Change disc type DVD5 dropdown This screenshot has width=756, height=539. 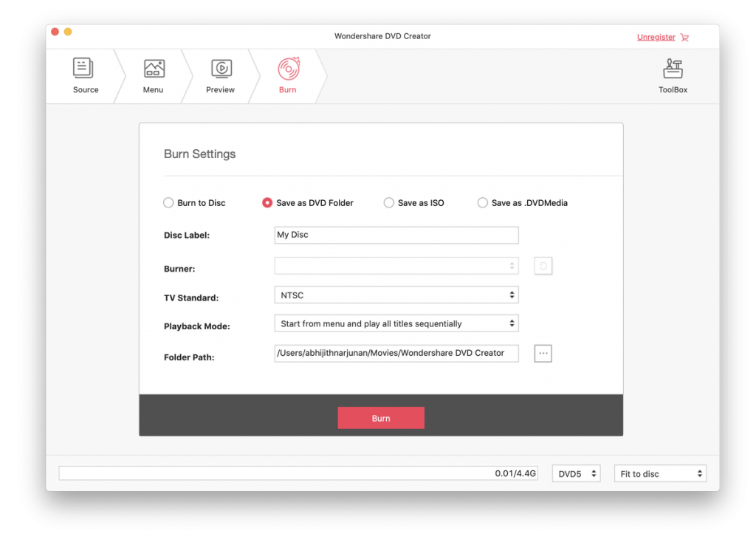(576, 474)
